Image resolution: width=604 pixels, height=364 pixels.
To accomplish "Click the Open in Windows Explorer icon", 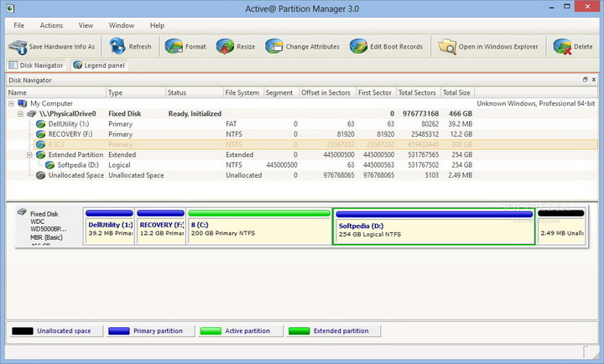I will point(447,47).
